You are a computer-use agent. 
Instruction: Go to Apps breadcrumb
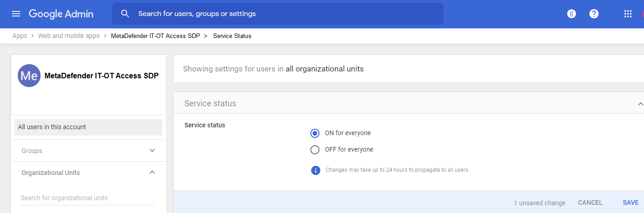pos(20,36)
